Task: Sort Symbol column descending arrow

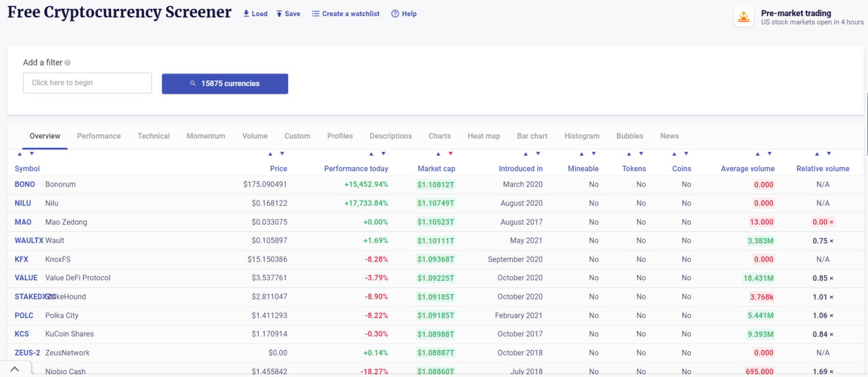Action: coord(32,153)
